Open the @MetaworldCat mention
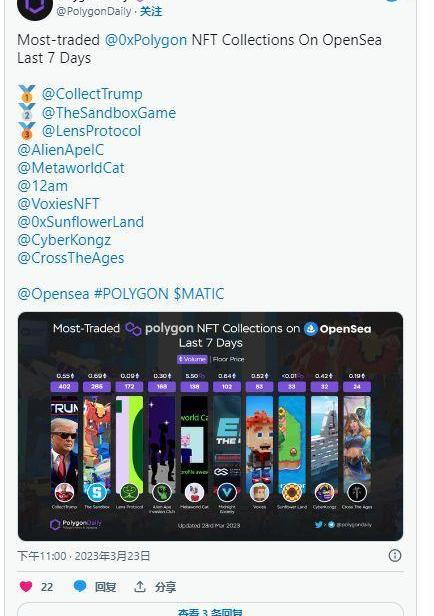The height and width of the screenshot is (616, 434). point(71,168)
